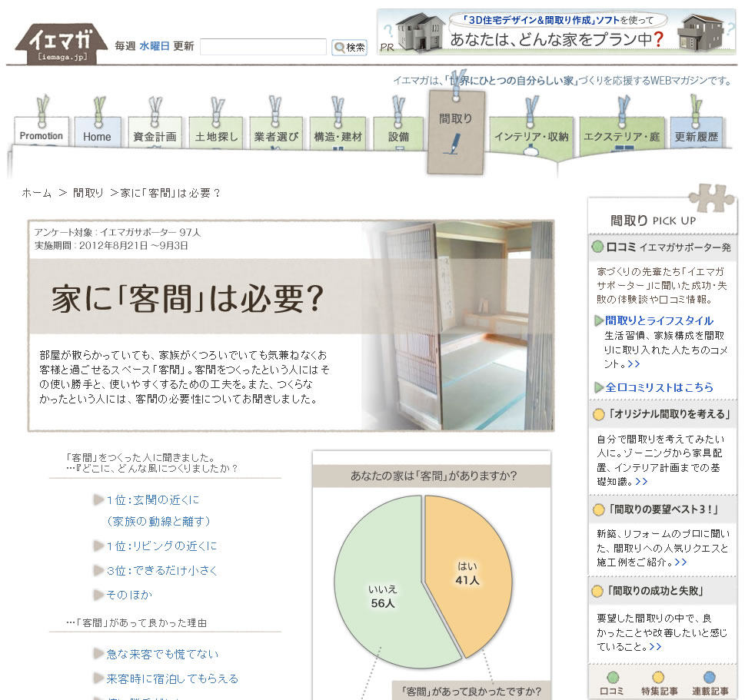This screenshot has width=745, height=700.
Task: Open the 3D住宅デザイン banner ad
Action: 557,32
